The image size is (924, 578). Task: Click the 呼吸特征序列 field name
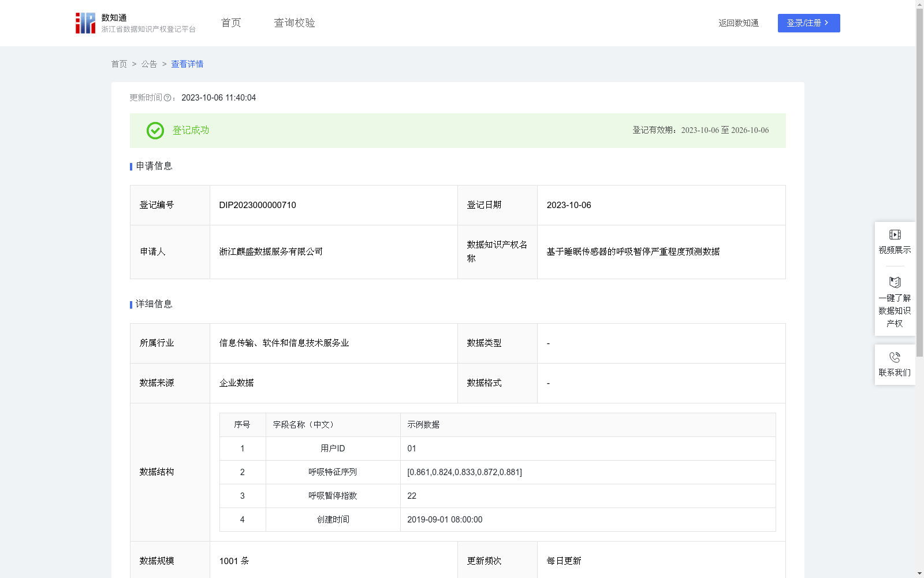(333, 472)
